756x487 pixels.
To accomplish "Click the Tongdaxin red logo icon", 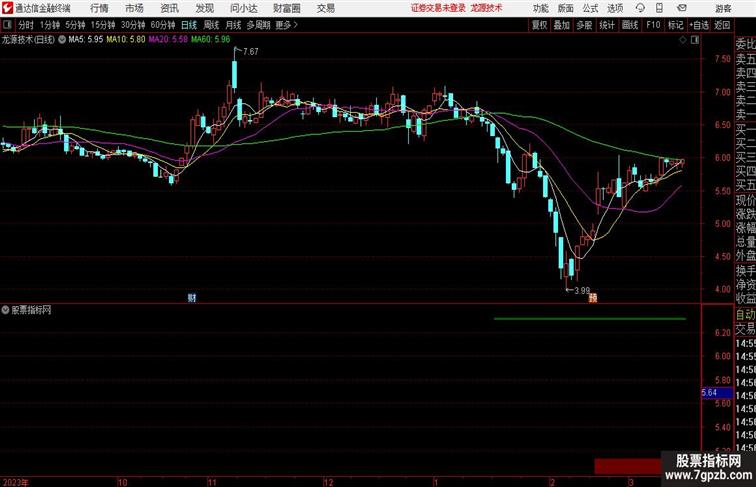I will pos(7,8).
